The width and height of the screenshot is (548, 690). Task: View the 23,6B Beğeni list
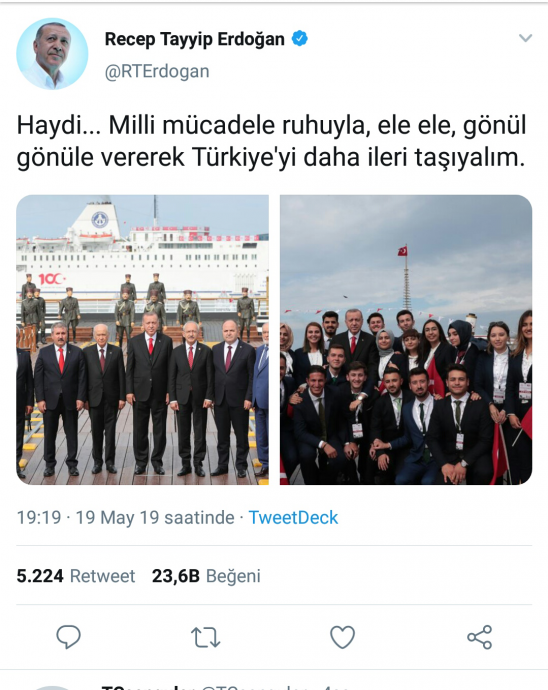point(206,576)
